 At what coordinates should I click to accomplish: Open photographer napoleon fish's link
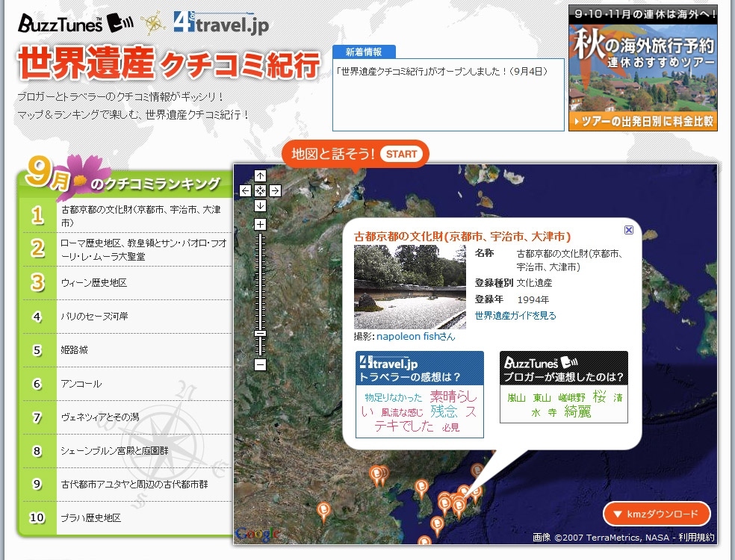coord(415,337)
